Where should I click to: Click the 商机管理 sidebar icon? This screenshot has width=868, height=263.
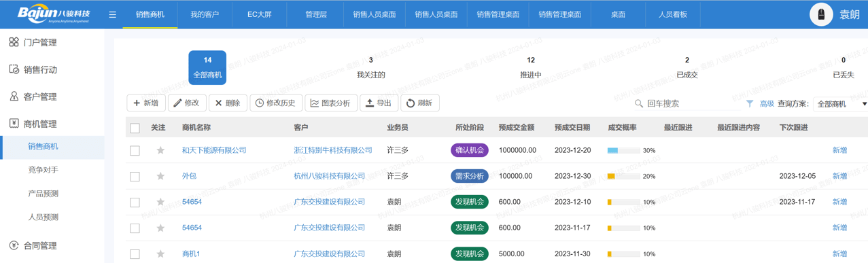14,124
